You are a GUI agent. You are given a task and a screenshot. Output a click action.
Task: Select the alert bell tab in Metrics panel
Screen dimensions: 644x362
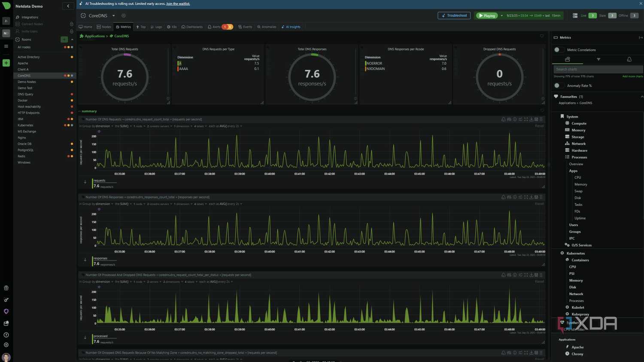point(629,59)
